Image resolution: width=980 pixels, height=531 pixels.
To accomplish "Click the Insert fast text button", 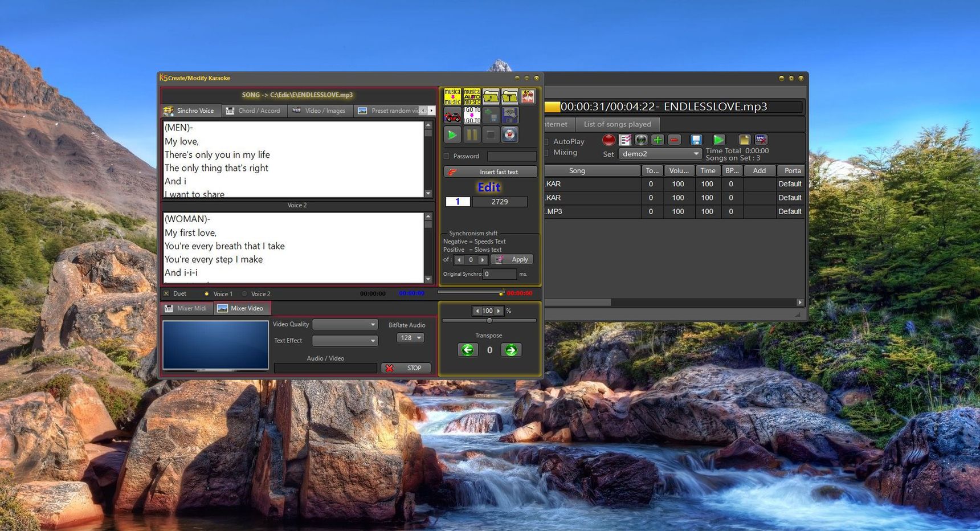I will click(491, 172).
